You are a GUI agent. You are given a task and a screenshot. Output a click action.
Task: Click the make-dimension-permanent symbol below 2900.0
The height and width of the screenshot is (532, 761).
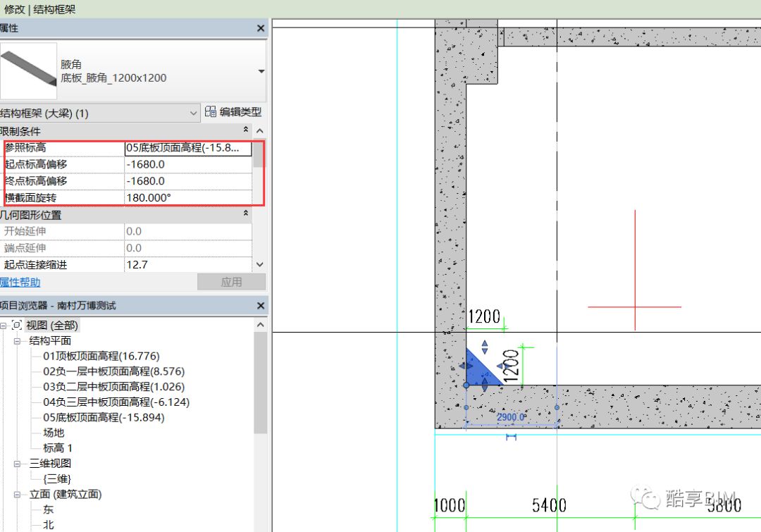(511, 438)
